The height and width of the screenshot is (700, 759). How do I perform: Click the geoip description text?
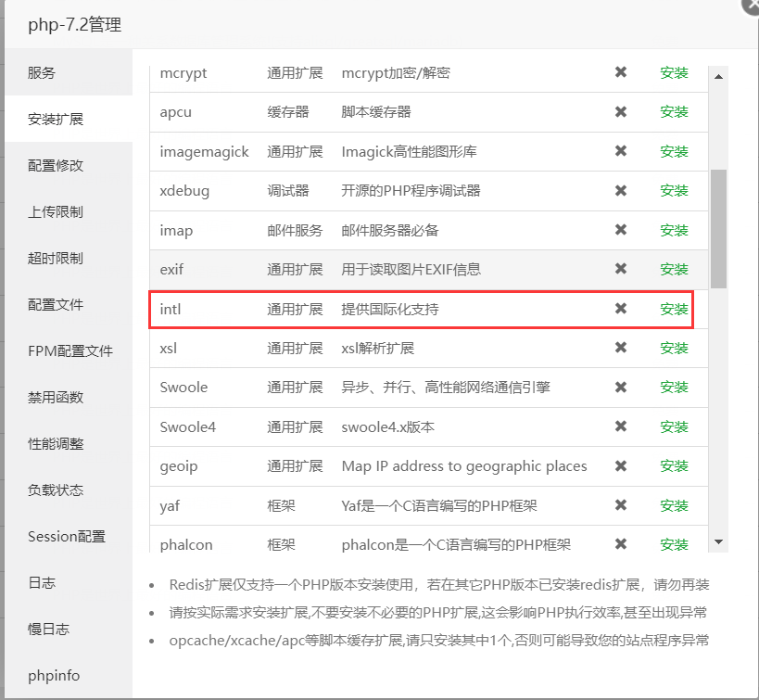click(464, 466)
